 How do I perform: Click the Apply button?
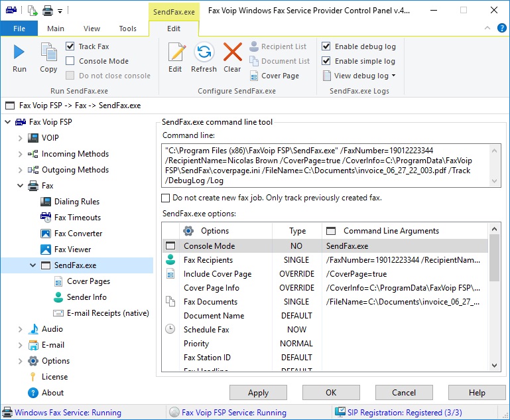tap(258, 393)
